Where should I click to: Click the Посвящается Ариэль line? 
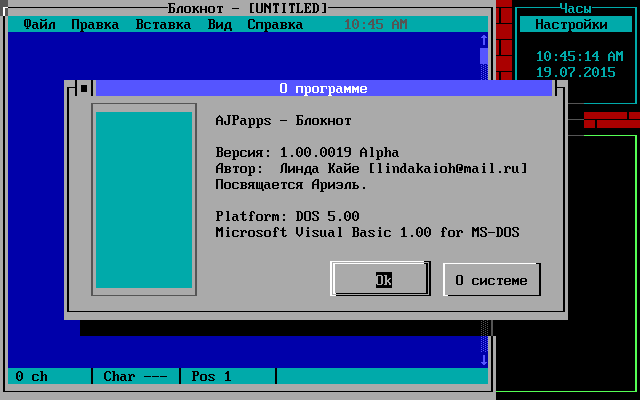coord(291,184)
